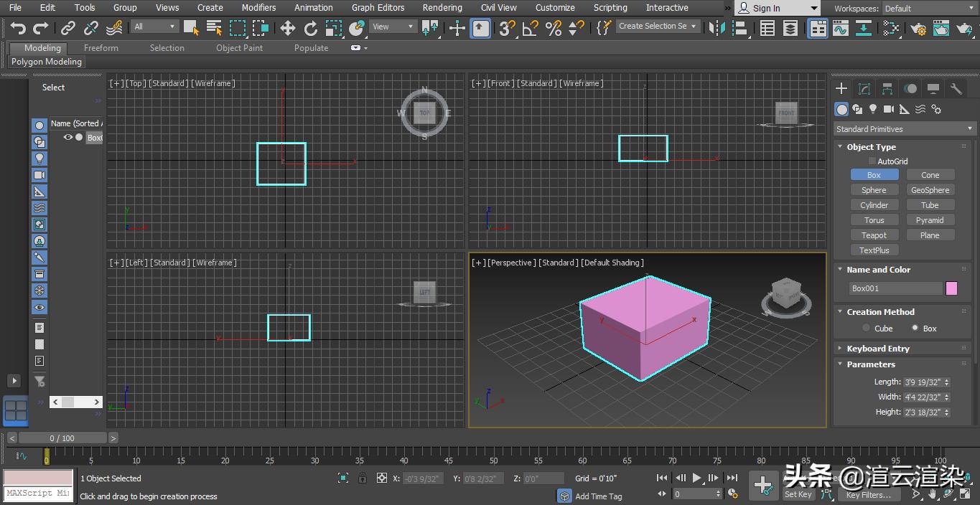
Task: Open the Select by Name dialog
Action: point(213,27)
